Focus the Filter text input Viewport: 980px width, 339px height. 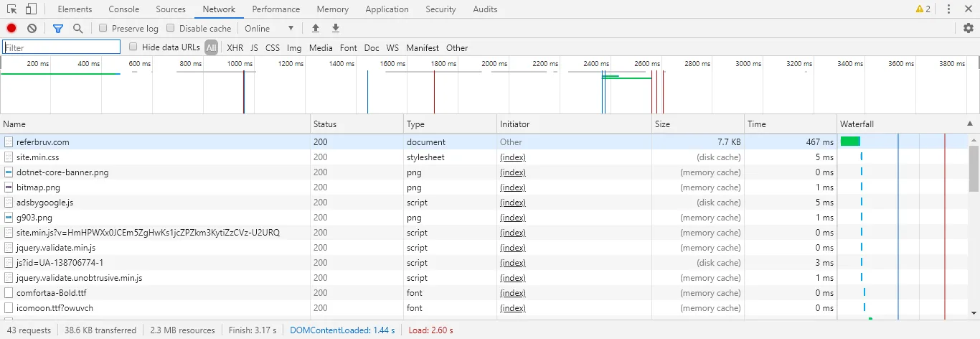[62, 47]
